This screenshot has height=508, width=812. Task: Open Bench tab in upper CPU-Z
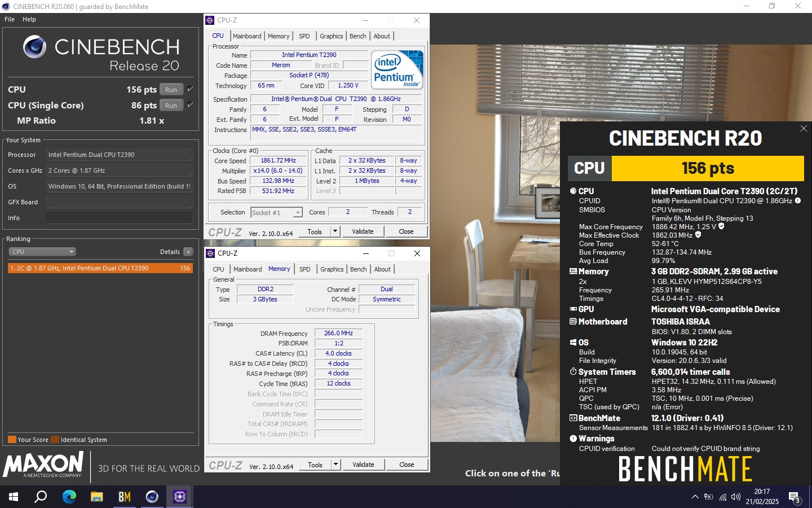[358, 36]
